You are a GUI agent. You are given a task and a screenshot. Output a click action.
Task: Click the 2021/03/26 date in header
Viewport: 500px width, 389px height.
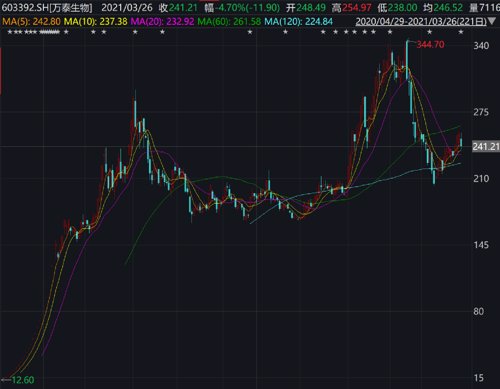(x=127, y=7)
